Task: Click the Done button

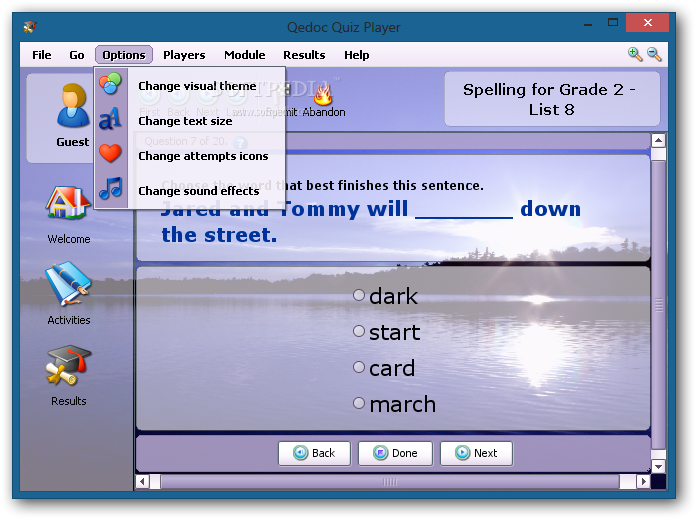Action: coord(395,453)
